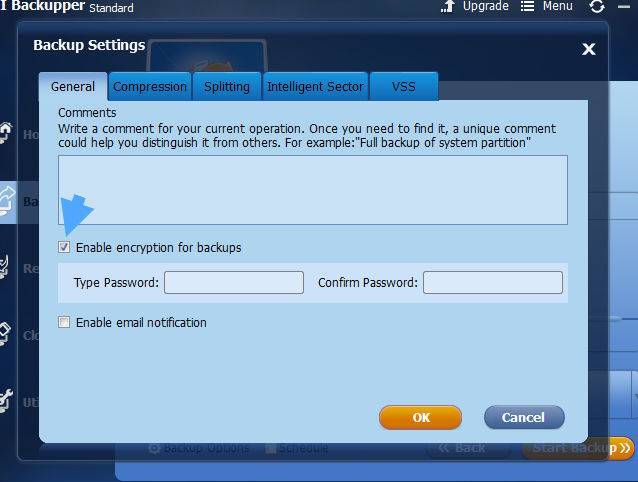
Task: Focus the Type Password field
Action: (x=234, y=283)
